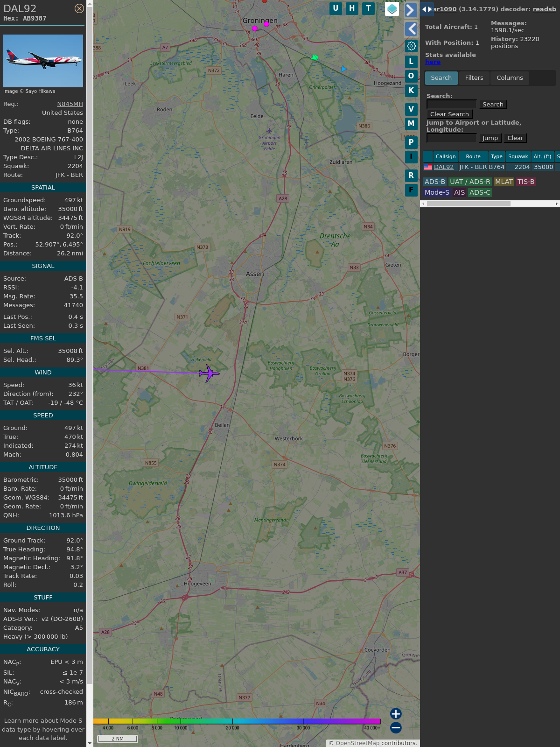Open the stats 'here' link
The image size is (560, 747).
click(x=433, y=62)
